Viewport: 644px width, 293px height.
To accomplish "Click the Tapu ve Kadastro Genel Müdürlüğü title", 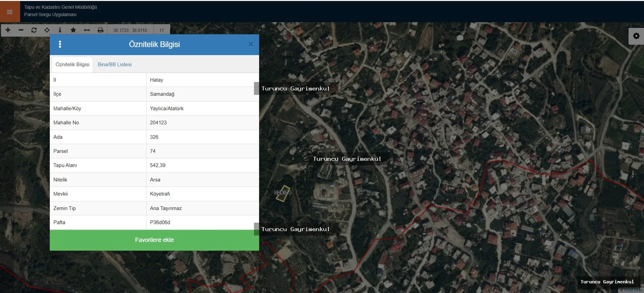I will [60, 7].
